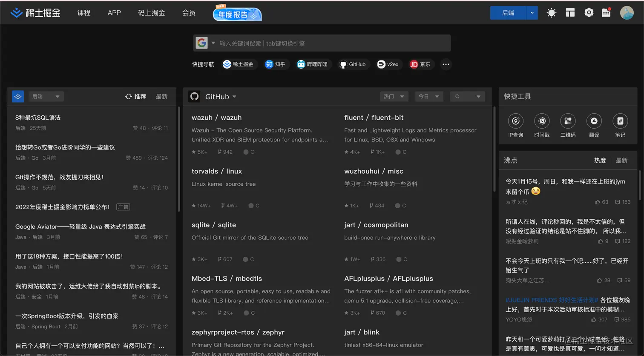The image size is (644, 356).
Task: Open the 年度报告 banner
Action: [237, 13]
